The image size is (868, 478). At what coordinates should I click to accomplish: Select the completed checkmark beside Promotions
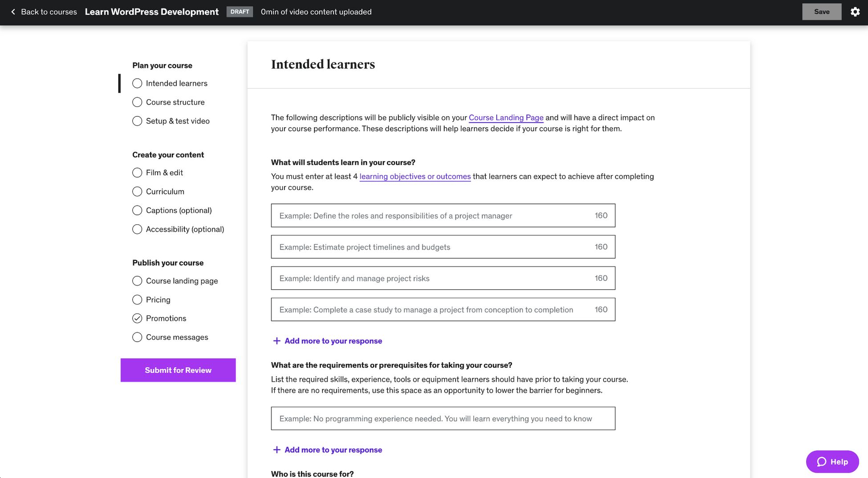(137, 318)
